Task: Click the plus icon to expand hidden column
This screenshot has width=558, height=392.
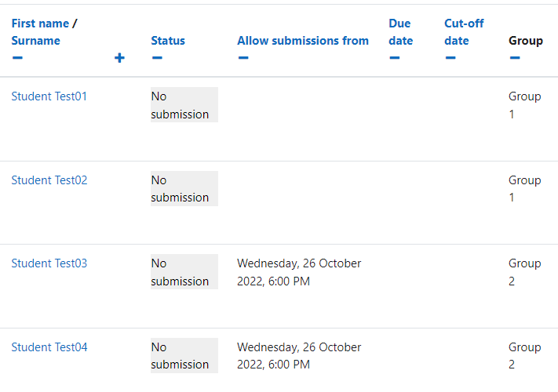Action: [x=119, y=57]
